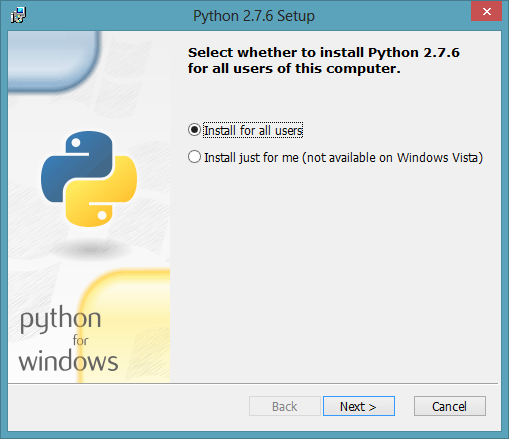509x439 pixels.
Task: Click the Install for all users label text
Action: click(x=253, y=130)
